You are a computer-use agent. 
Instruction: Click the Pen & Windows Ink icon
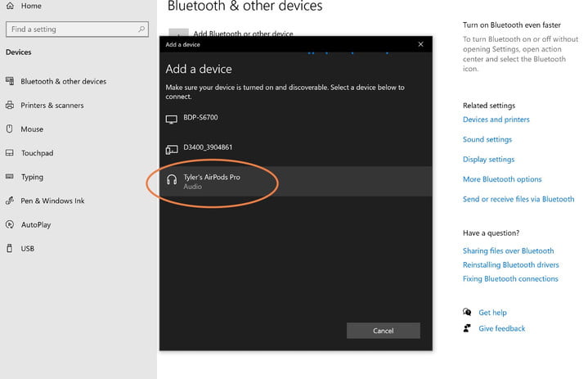(10, 201)
